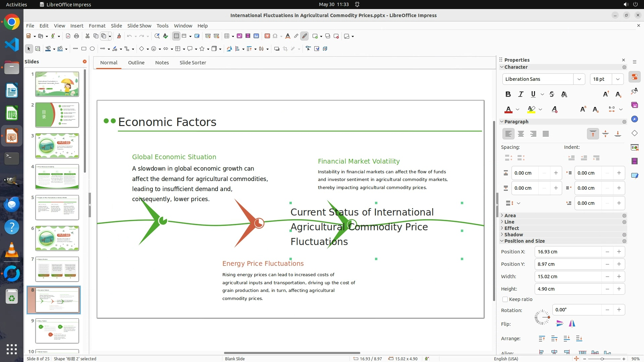Enable the Keep ratio checkbox
Image resolution: width=644 pixels, height=362 pixels.
click(505, 299)
